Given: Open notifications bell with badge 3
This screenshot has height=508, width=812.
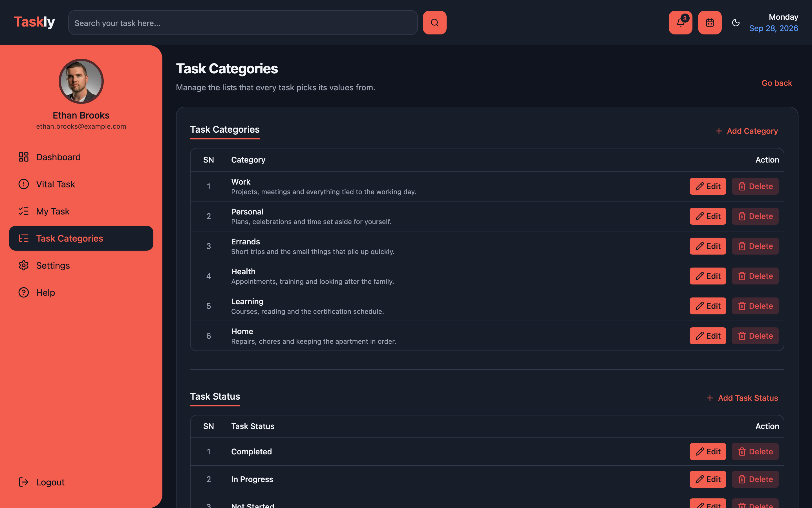Looking at the screenshot, I should click(680, 23).
